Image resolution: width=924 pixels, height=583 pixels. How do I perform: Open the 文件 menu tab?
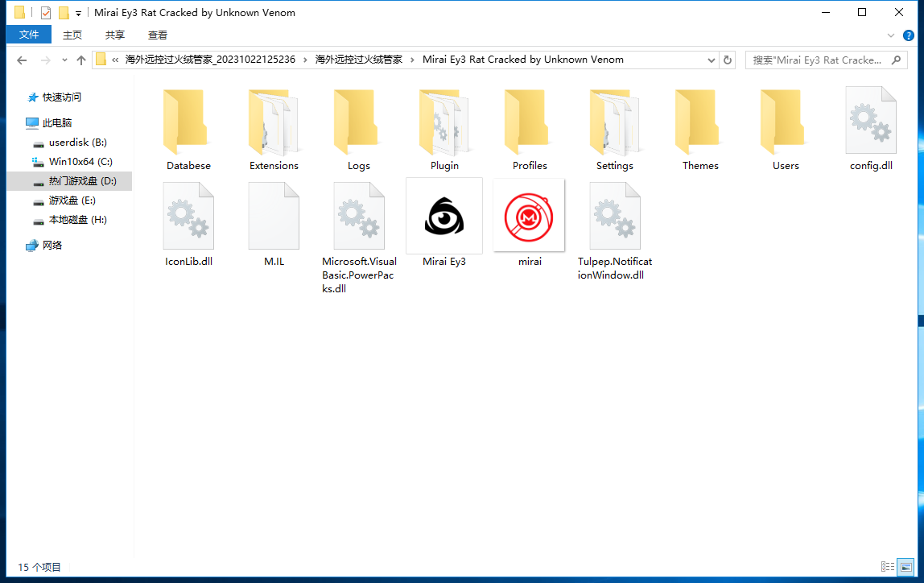(29, 35)
